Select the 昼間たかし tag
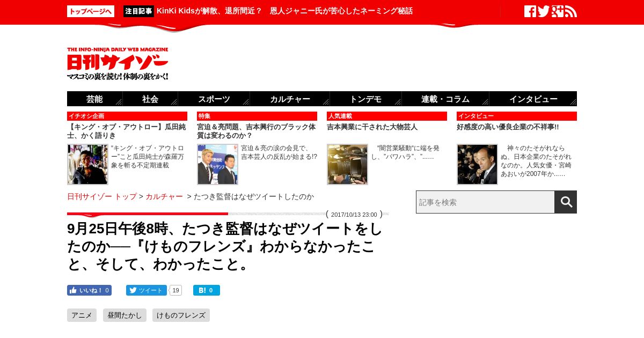The width and height of the screenshot is (644, 338). click(x=125, y=315)
